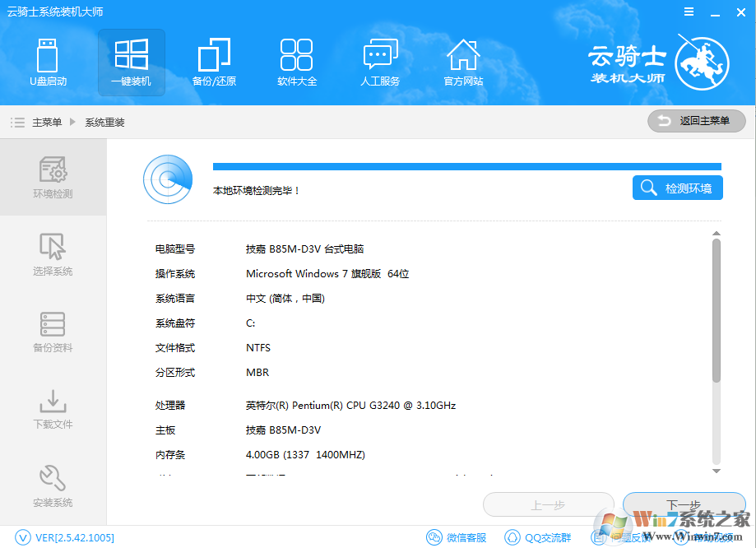Image resolution: width=756 pixels, height=548 pixels.
Task: Click 返回主菜单 to return
Action: point(696,121)
